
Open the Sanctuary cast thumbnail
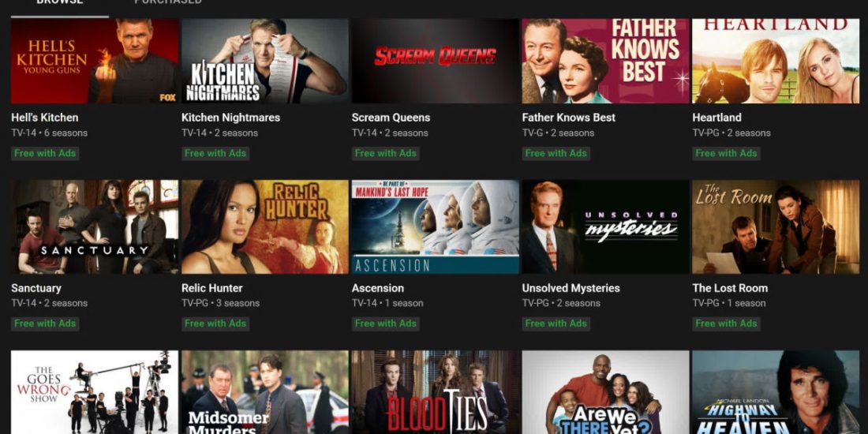click(x=95, y=226)
